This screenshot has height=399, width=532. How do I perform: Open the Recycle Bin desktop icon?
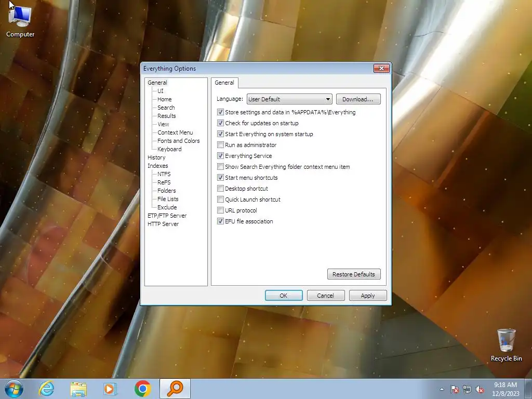coord(506,345)
